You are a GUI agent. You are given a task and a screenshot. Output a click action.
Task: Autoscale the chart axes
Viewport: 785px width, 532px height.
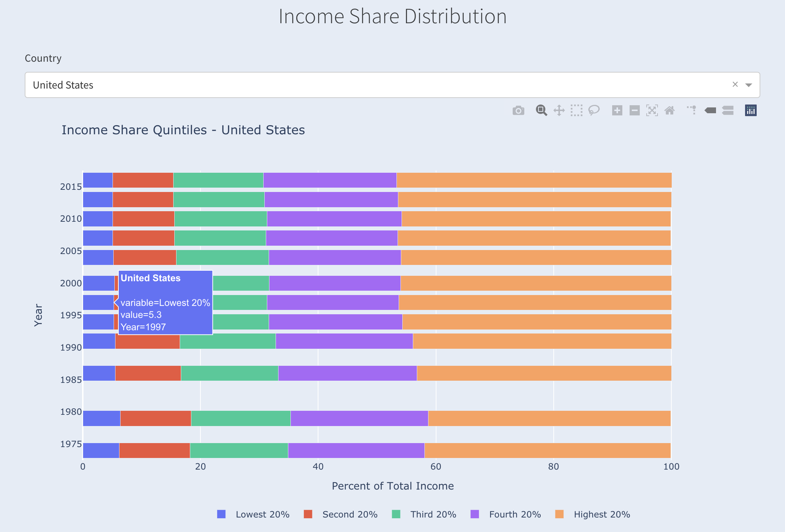click(x=652, y=110)
